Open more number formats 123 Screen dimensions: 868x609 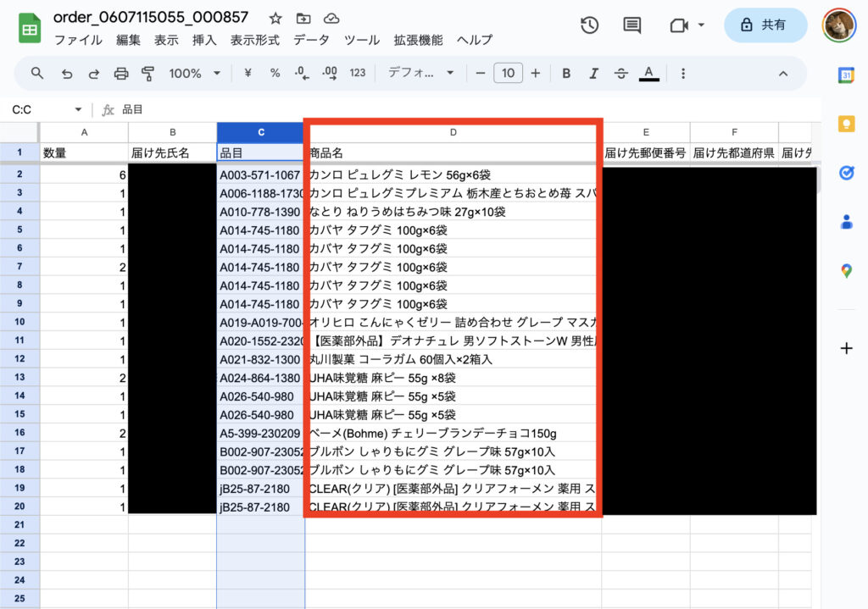coord(358,73)
